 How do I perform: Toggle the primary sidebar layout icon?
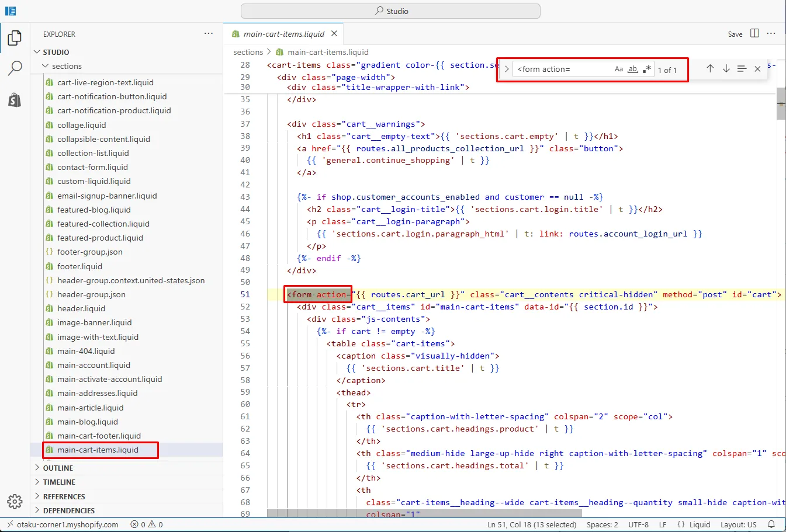pyautogui.click(x=11, y=11)
